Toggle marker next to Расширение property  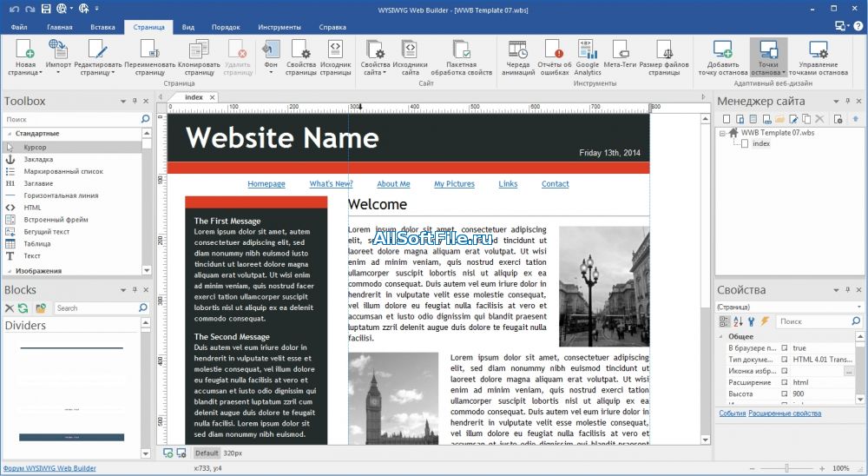coord(785,382)
